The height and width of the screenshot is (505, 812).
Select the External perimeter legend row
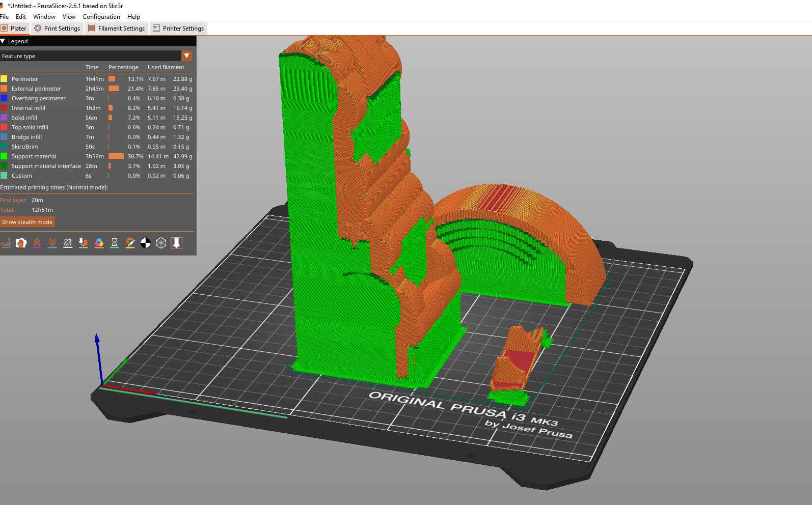tap(97, 89)
